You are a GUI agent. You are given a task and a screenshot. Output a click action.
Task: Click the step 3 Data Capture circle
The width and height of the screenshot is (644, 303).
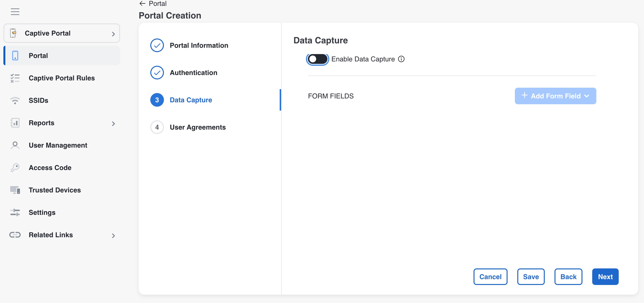pos(157,100)
